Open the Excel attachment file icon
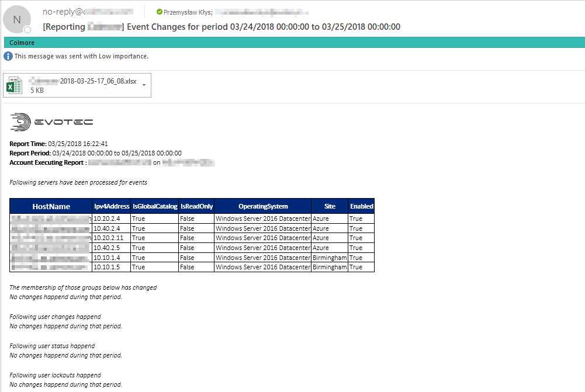The height and width of the screenshot is (392, 585). point(14,85)
